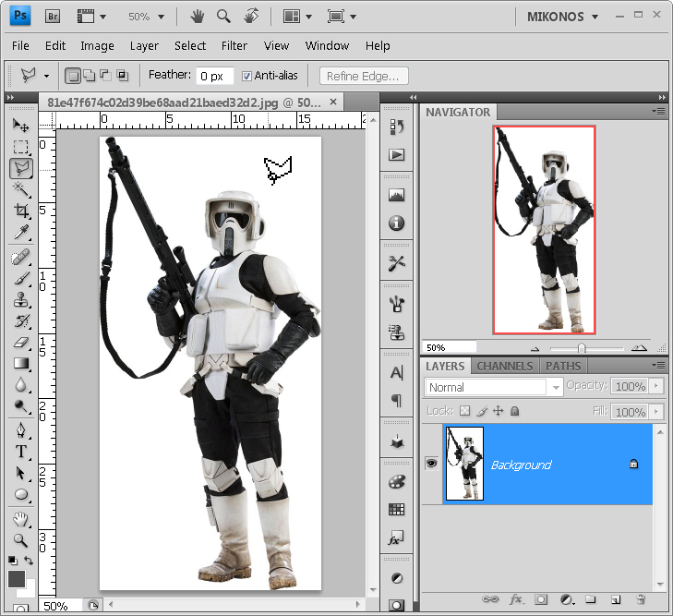Toggle lock position

498,411
